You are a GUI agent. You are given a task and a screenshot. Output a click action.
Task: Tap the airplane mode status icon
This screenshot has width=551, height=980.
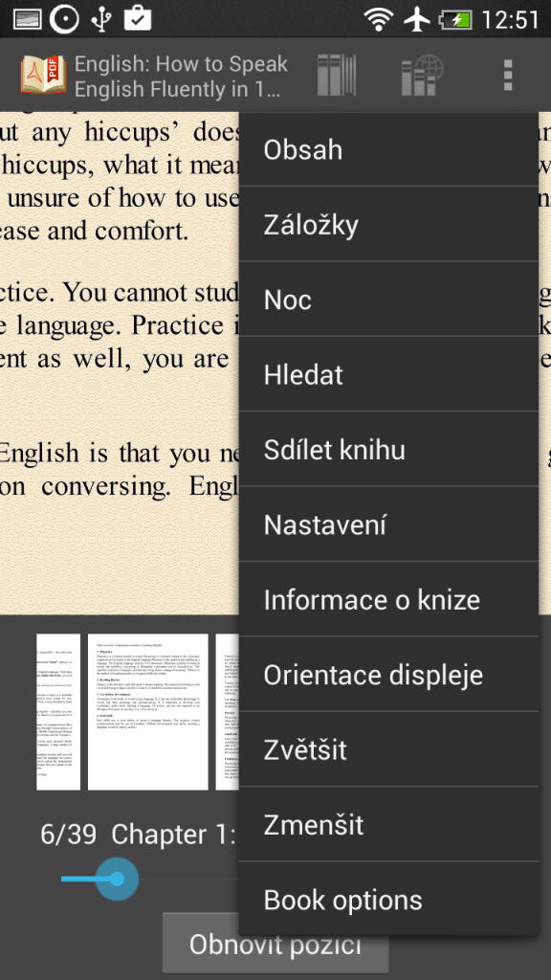coord(417,19)
